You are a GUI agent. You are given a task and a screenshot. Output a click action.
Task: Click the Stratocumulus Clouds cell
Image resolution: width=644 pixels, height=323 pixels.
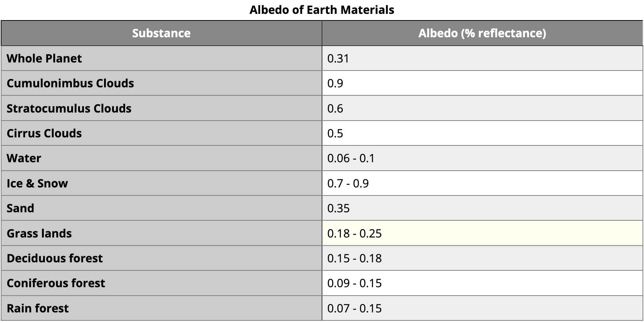click(69, 109)
